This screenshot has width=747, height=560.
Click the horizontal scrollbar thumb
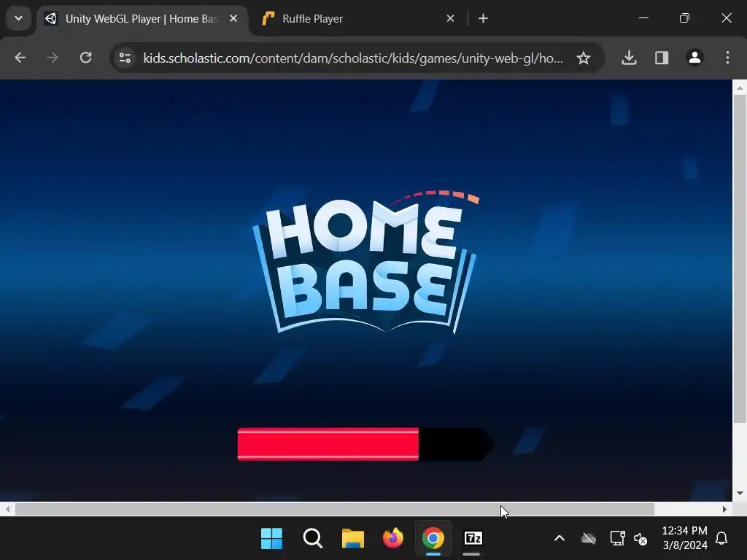point(334,509)
